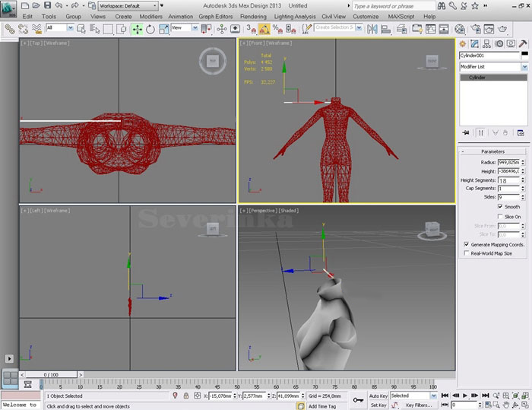Click the ViewCube in the Perspective viewport
The height and width of the screenshot is (410, 532).
click(x=432, y=228)
